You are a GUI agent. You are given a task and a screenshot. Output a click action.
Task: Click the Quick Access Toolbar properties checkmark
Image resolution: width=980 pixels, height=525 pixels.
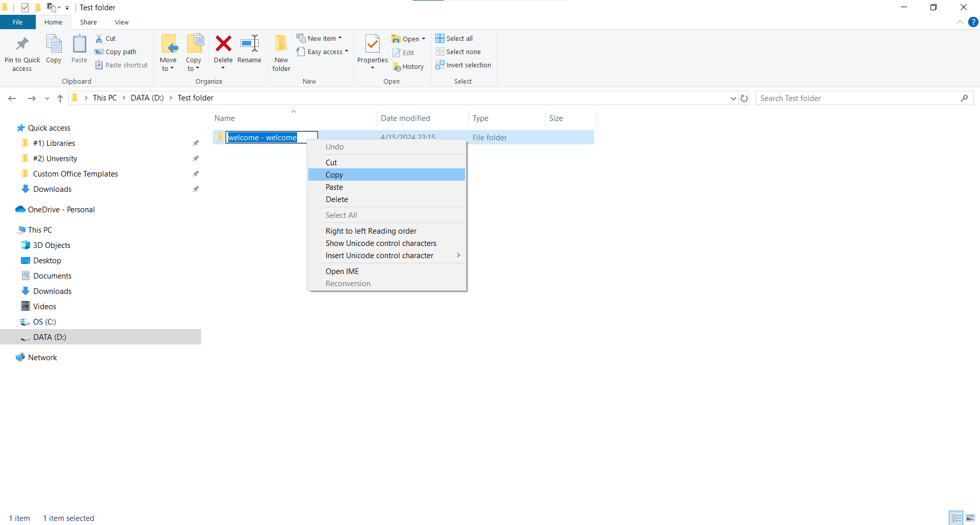[x=24, y=7]
